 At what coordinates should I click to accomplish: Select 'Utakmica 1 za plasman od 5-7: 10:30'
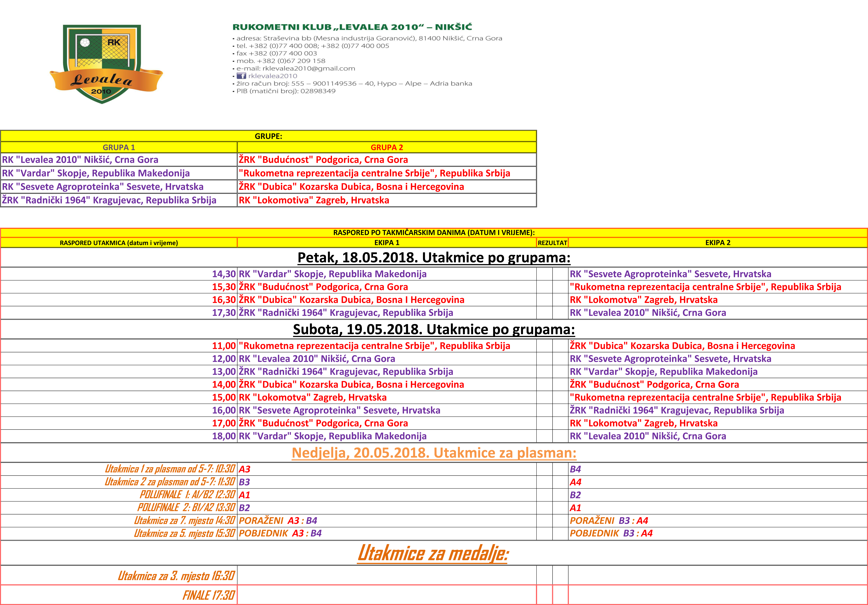[170, 469]
